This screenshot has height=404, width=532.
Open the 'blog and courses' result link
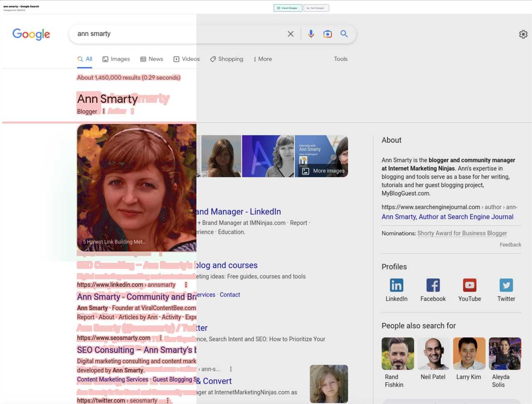[x=227, y=265]
